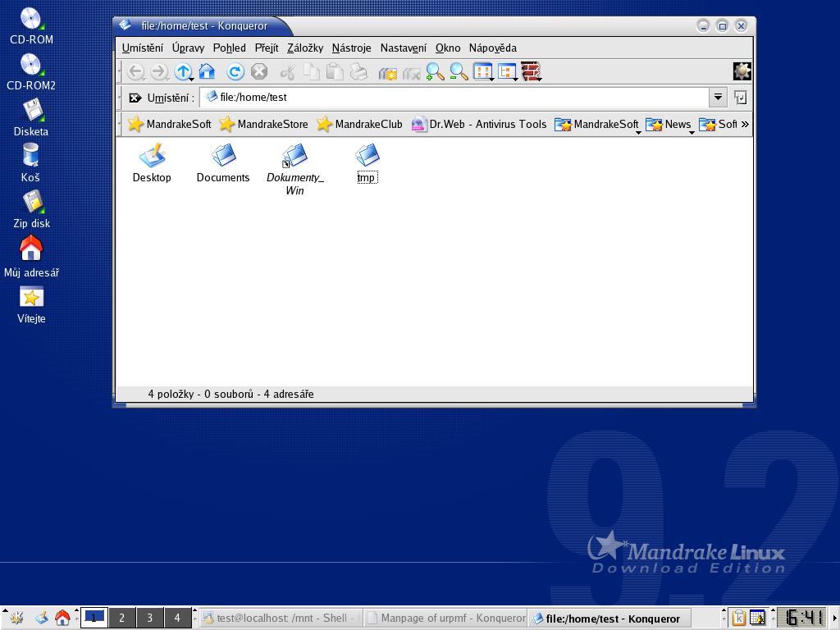Print the current view with the printer icon
This screenshot has width=840, height=630.
(x=359, y=71)
